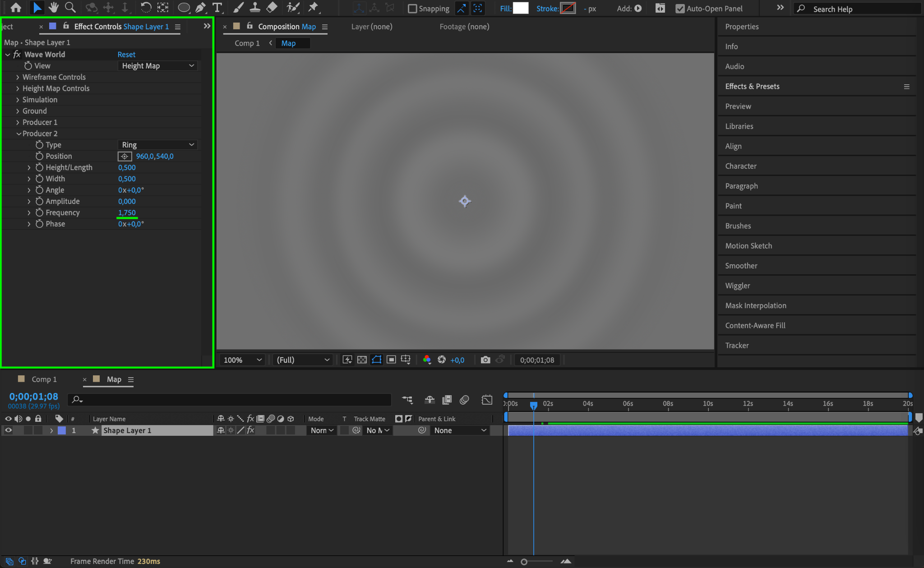Open the 100% magnification dropdown
This screenshot has width=924, height=568.
[x=242, y=360]
